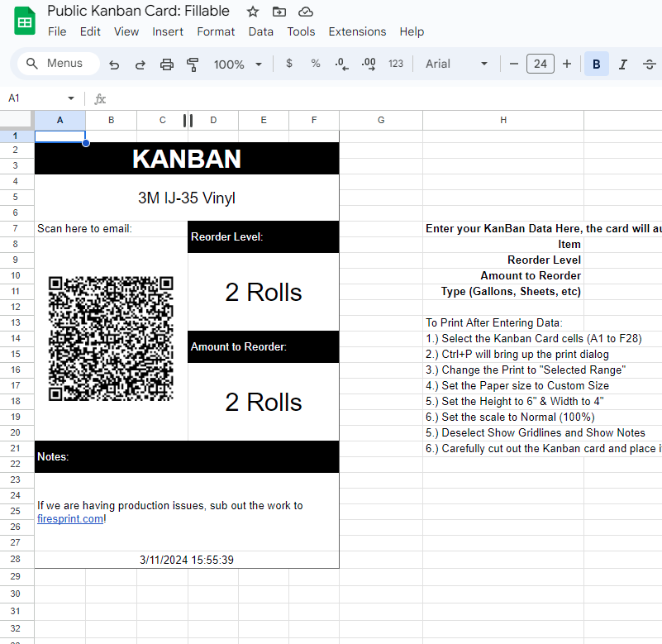Select column H header
Image resolution: width=662 pixels, height=644 pixels.
coord(503,121)
